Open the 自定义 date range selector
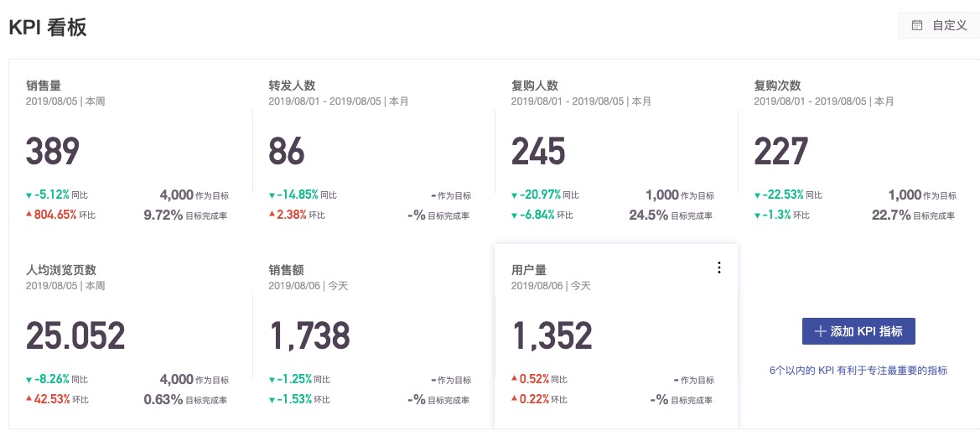Image resolution: width=980 pixels, height=431 pixels. pos(939,25)
